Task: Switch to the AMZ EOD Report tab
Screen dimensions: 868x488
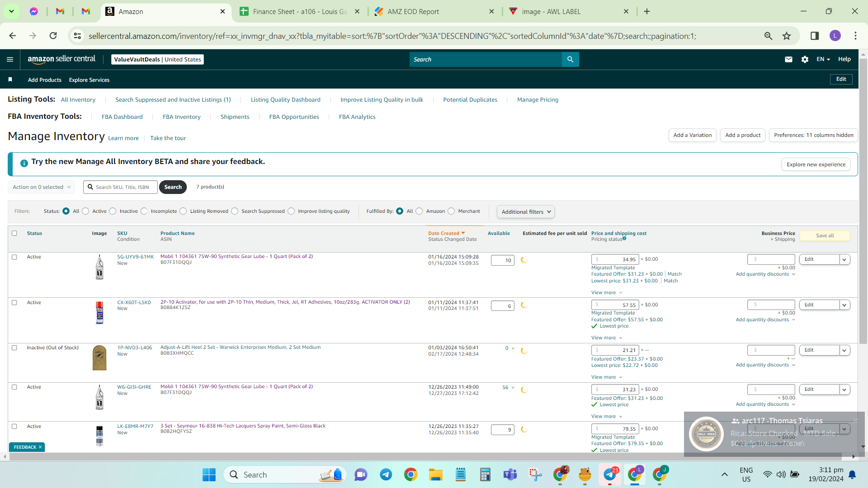Action: (434, 11)
